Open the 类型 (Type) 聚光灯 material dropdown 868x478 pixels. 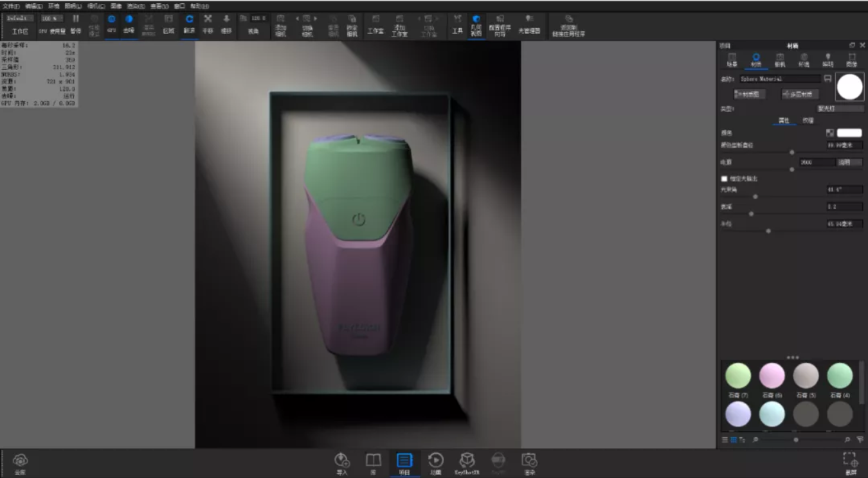(x=840, y=109)
